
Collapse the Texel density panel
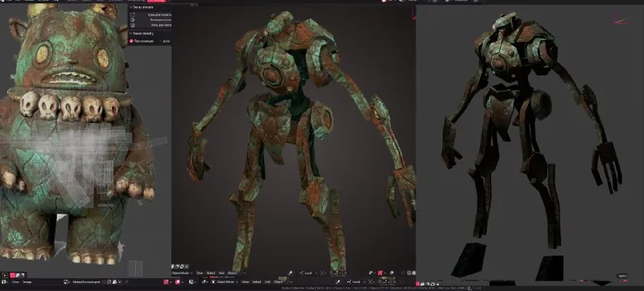[x=131, y=33]
